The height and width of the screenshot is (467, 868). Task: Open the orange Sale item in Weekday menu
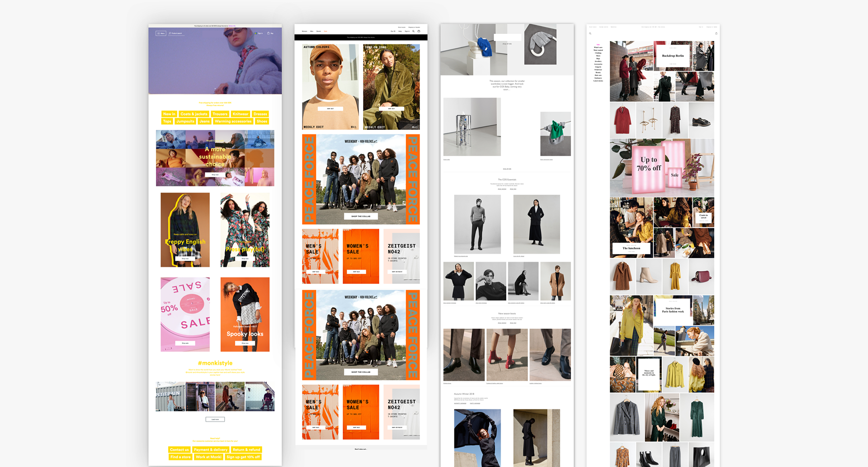[325, 31]
